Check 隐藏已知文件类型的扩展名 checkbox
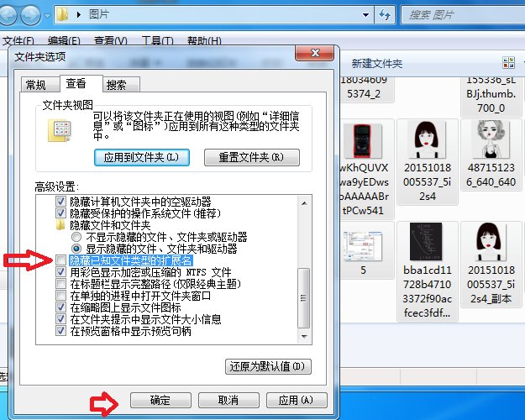This screenshot has height=420, width=525. 60,260
